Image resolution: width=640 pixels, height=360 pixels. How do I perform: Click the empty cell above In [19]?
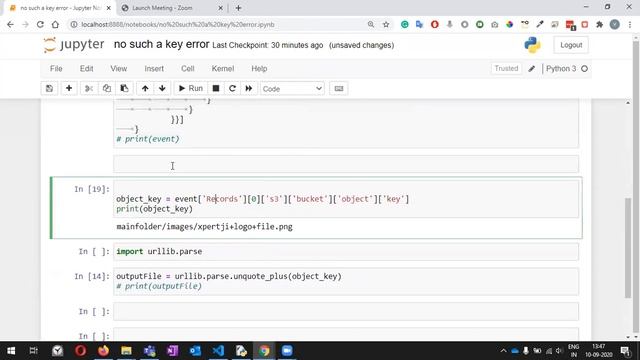tap(346, 164)
